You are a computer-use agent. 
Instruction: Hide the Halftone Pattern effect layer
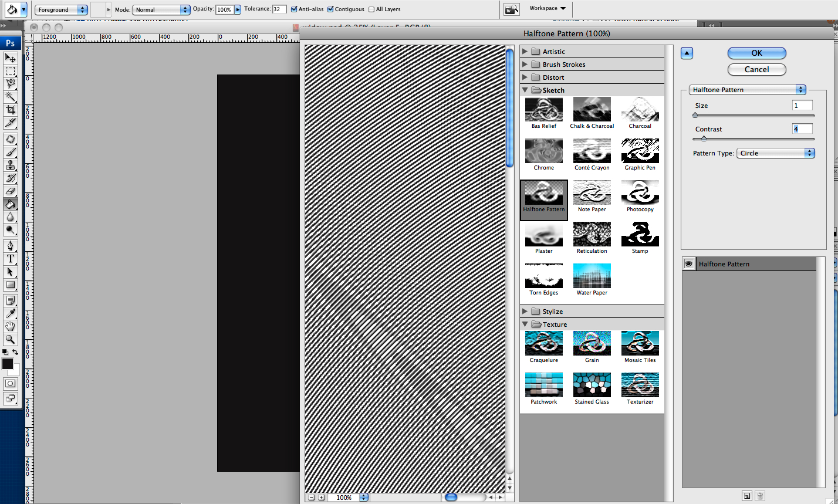pos(689,264)
